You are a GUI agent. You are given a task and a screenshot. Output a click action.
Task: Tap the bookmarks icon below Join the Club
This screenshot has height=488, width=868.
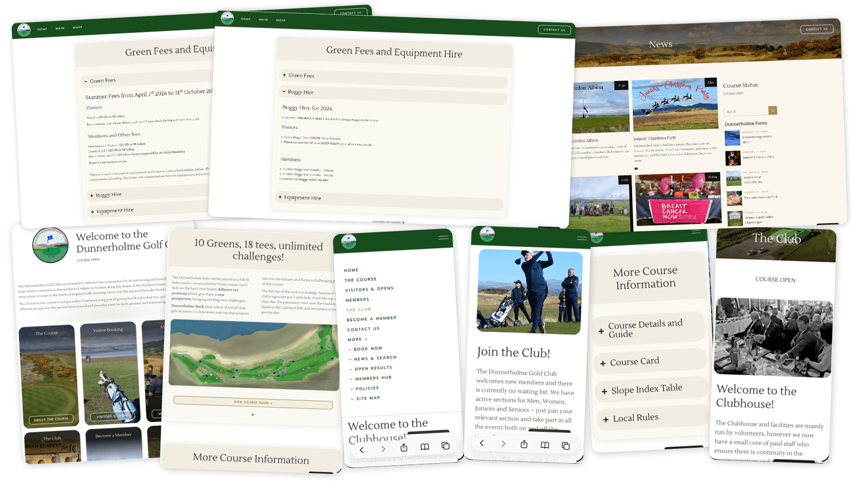click(545, 445)
